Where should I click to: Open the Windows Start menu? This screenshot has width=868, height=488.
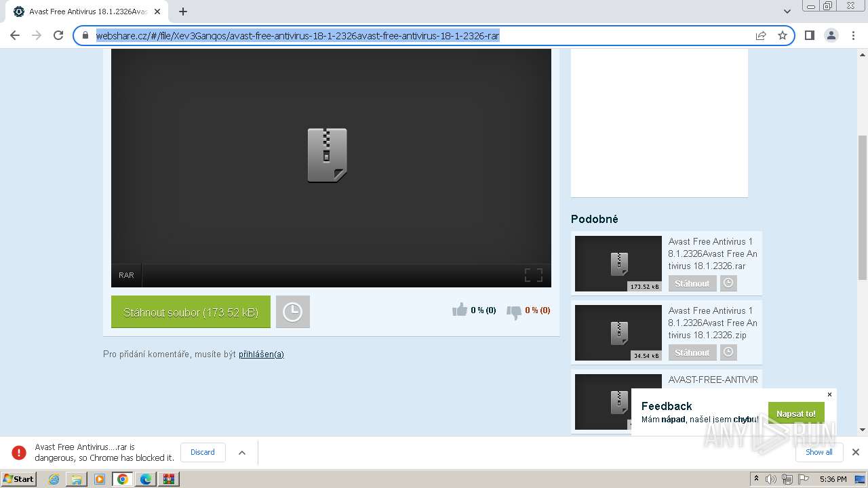point(19,479)
